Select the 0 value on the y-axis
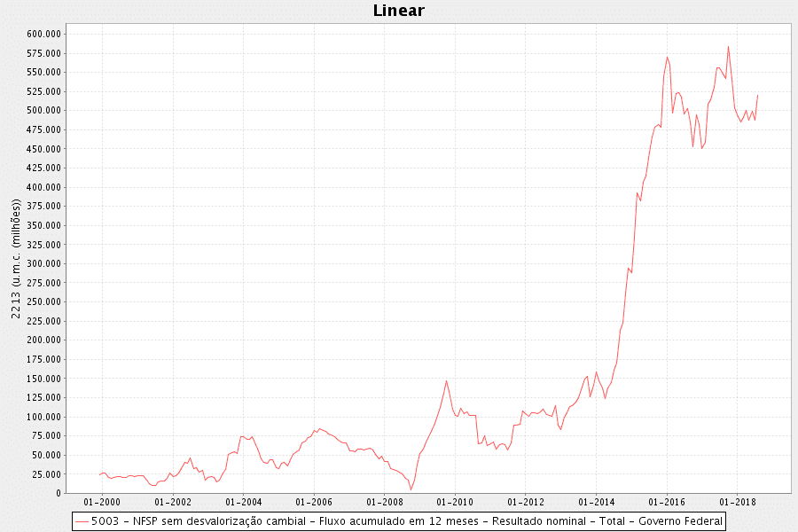 [x=58, y=493]
